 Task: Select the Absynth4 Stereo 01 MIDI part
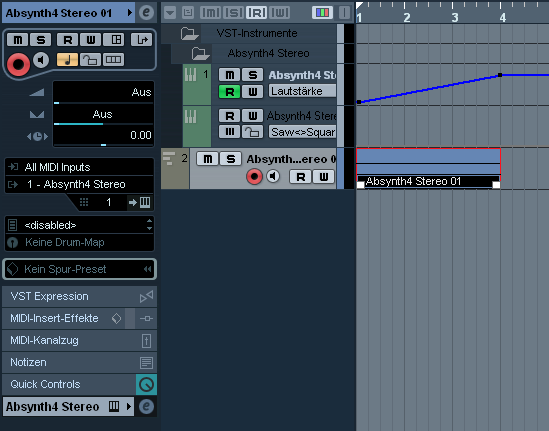429,168
